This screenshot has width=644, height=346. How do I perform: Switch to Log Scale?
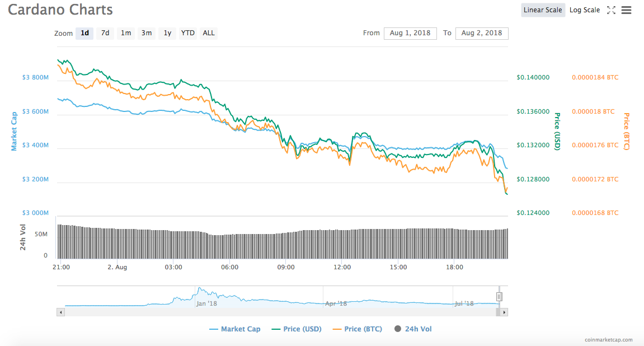click(x=585, y=10)
